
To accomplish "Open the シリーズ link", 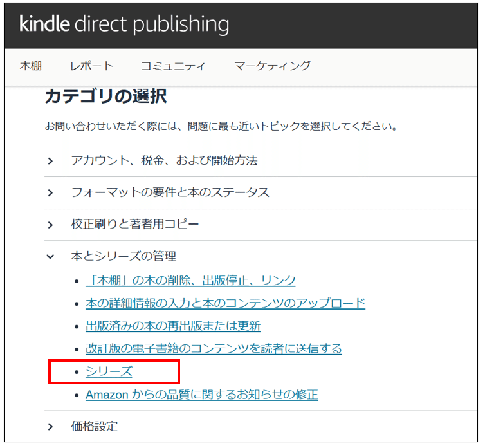I will click(109, 371).
